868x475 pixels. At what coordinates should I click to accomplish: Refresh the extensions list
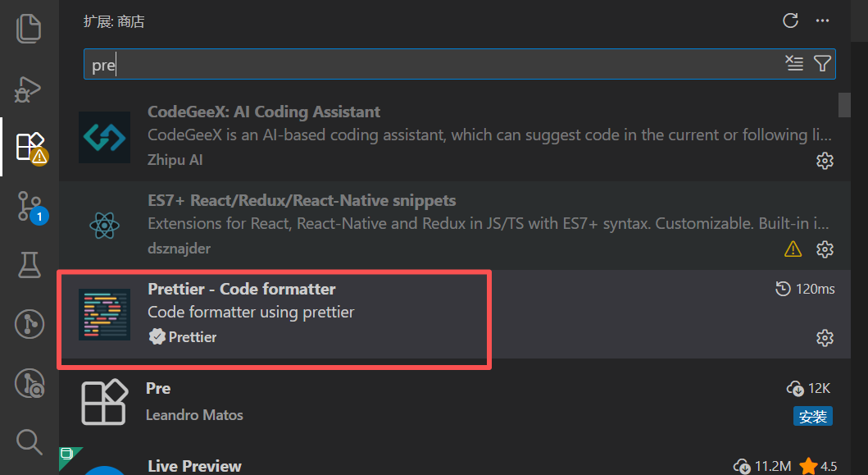click(790, 21)
